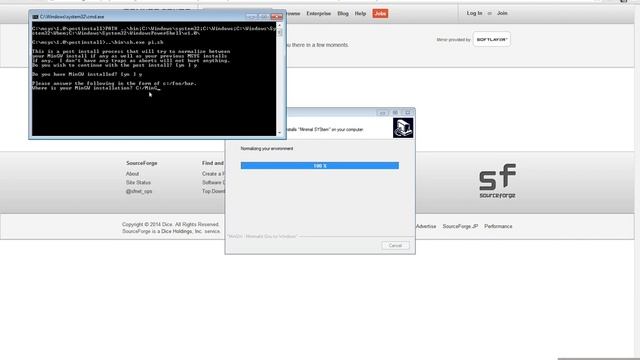Open the Enterprise menu on SourceForge
The width and height of the screenshot is (640, 360).
tap(318, 13)
